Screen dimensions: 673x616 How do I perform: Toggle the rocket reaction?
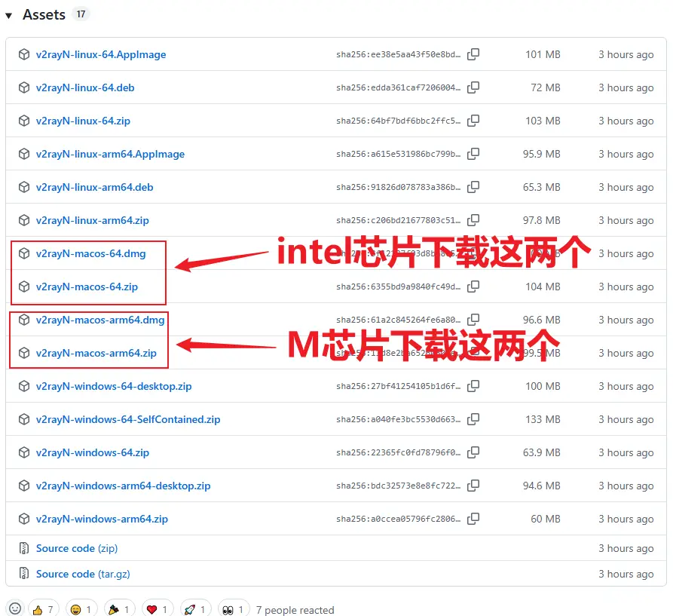click(195, 609)
